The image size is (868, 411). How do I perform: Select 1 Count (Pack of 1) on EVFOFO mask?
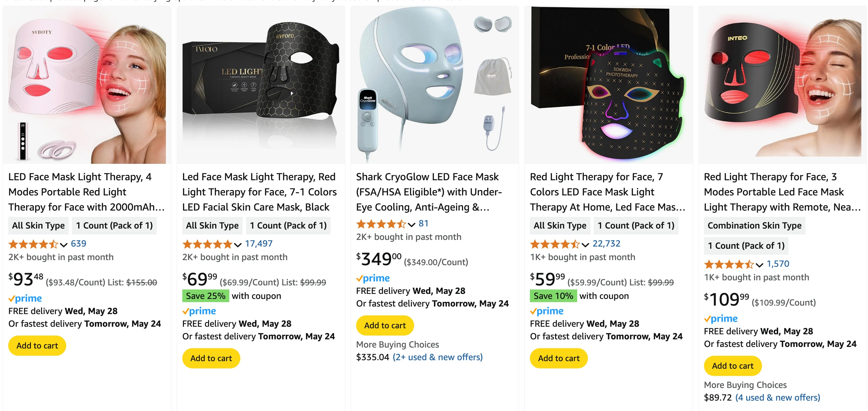288,226
